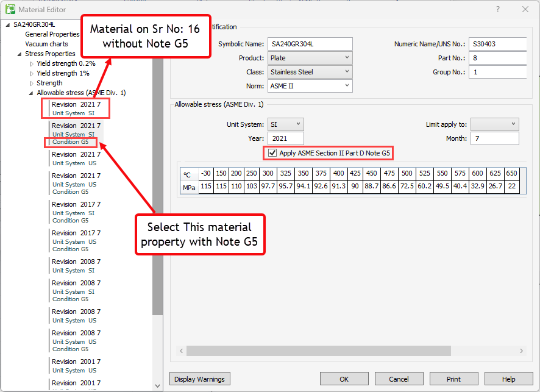
Task: Select General Properties in the tree
Action: click(x=52, y=34)
